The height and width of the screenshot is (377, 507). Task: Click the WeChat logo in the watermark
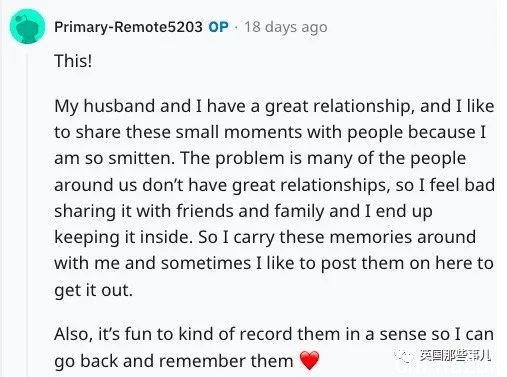405,356
